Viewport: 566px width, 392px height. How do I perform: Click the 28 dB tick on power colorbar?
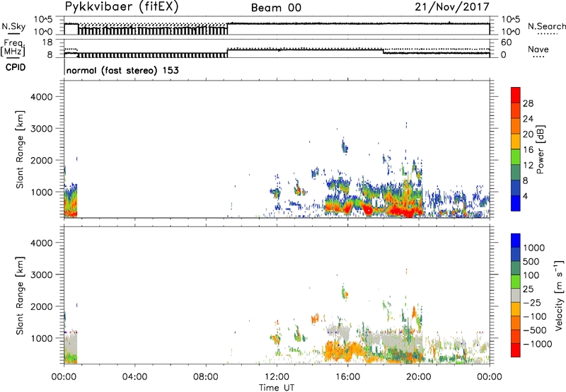pyautogui.click(x=528, y=103)
